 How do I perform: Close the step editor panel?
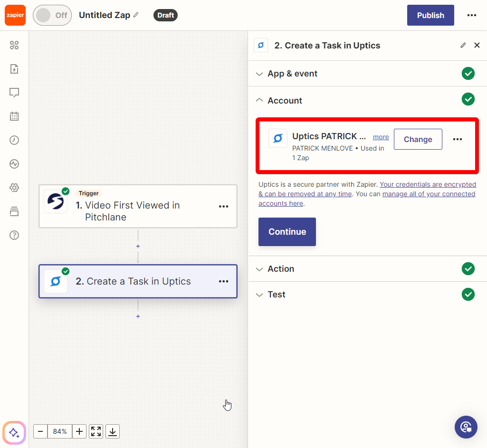pyautogui.click(x=477, y=45)
